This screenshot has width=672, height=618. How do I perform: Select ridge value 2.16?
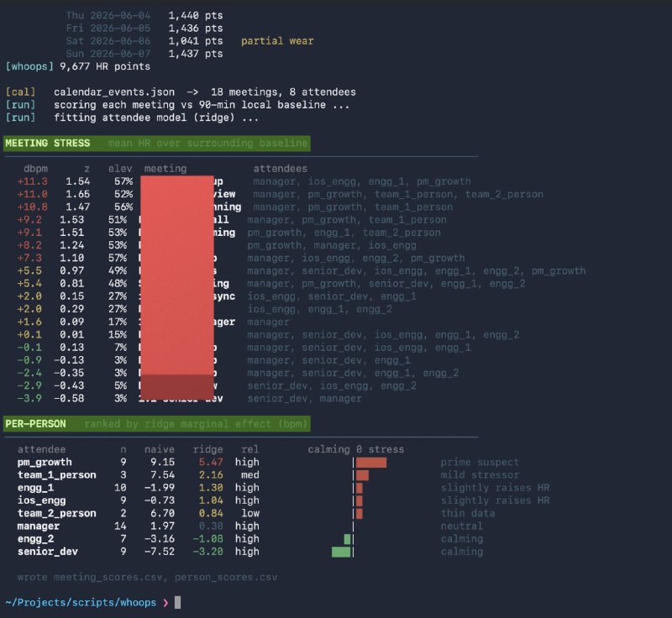coord(211,475)
